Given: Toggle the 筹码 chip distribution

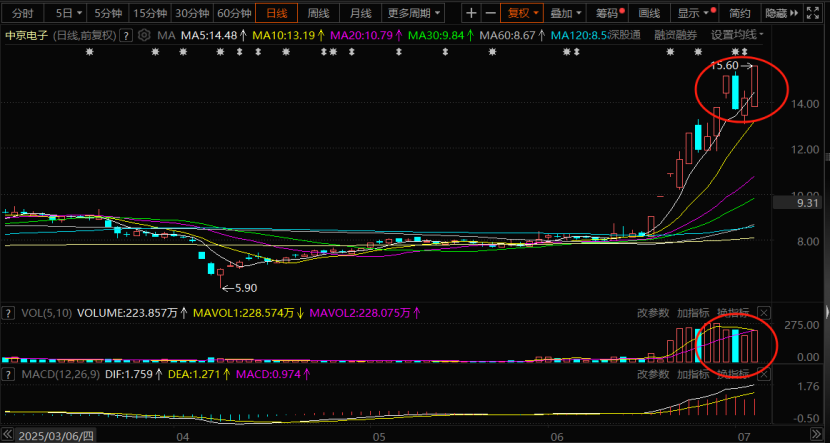Looking at the screenshot, I should (609, 13).
